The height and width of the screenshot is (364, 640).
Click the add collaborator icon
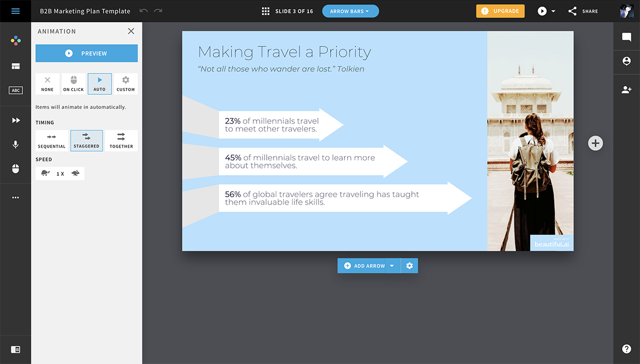pyautogui.click(x=627, y=90)
